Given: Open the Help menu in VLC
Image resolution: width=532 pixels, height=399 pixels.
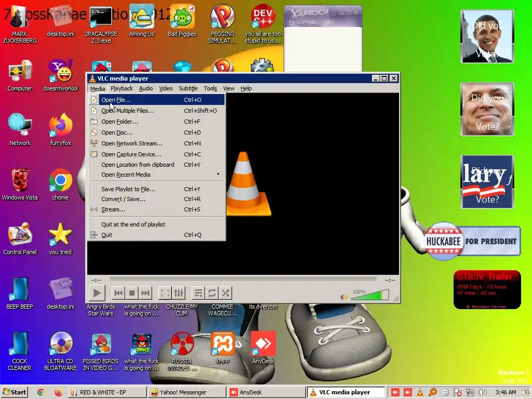Looking at the screenshot, I should point(246,88).
